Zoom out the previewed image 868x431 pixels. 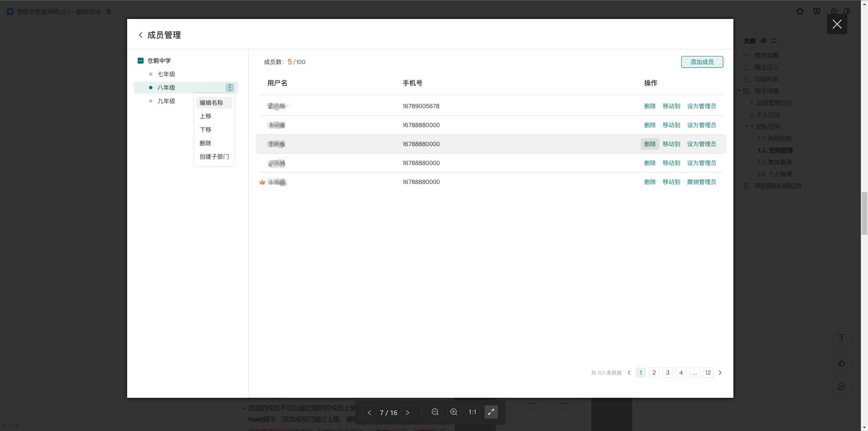435,412
